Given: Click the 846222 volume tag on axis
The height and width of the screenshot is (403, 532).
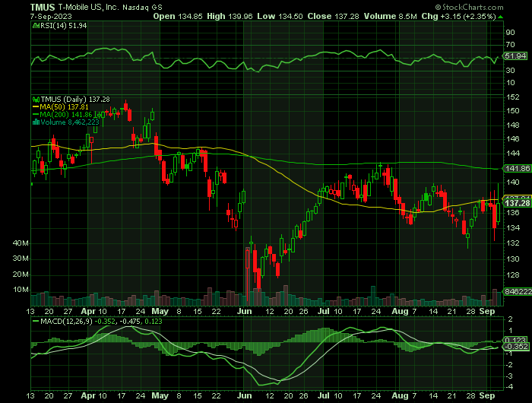Looking at the screenshot, I should [x=518, y=292].
